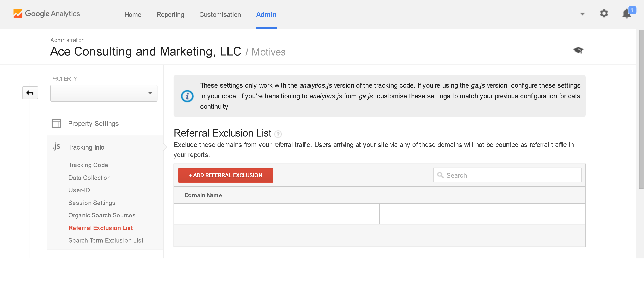Switch to the Reporting tab

click(x=170, y=15)
